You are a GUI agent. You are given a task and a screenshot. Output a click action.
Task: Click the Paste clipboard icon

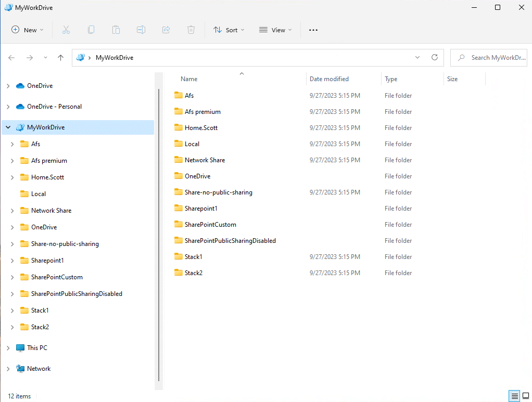click(116, 30)
